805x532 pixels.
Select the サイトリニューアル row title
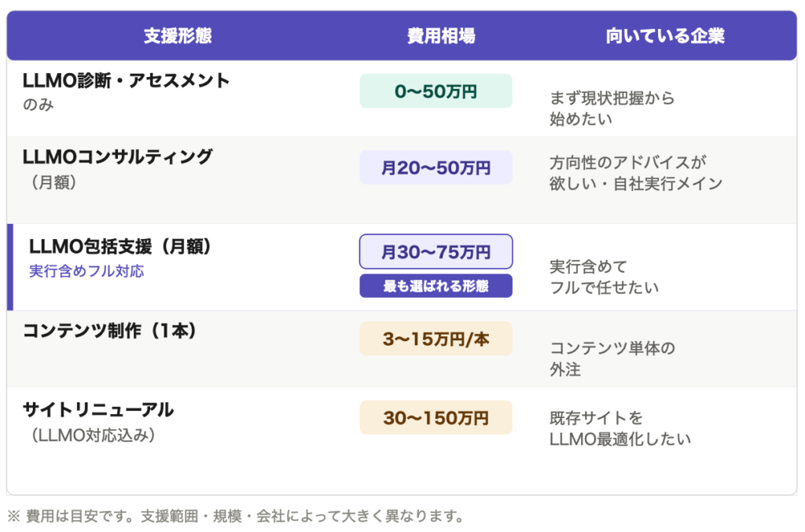pyautogui.click(x=98, y=409)
